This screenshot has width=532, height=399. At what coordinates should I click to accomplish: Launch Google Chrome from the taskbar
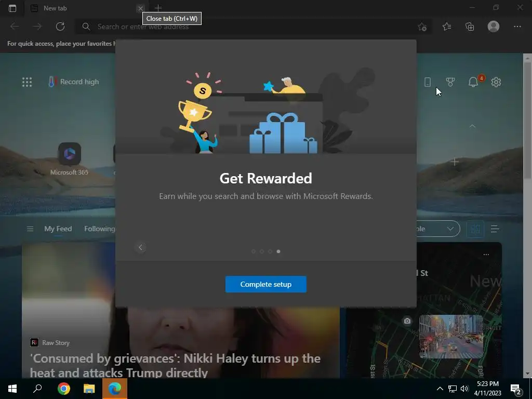63,389
